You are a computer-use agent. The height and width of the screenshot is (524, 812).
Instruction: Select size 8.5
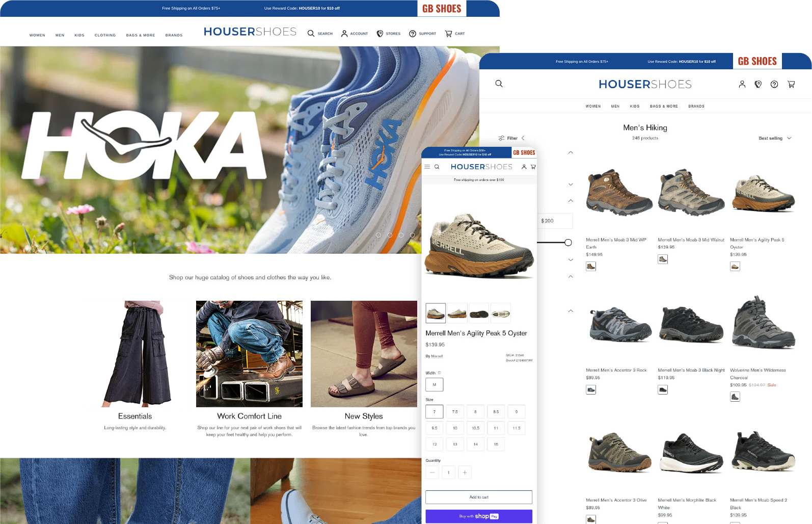pyautogui.click(x=496, y=412)
